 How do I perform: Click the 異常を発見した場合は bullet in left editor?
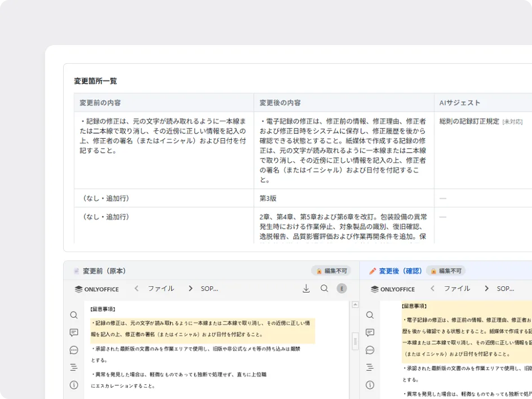[x=179, y=380]
